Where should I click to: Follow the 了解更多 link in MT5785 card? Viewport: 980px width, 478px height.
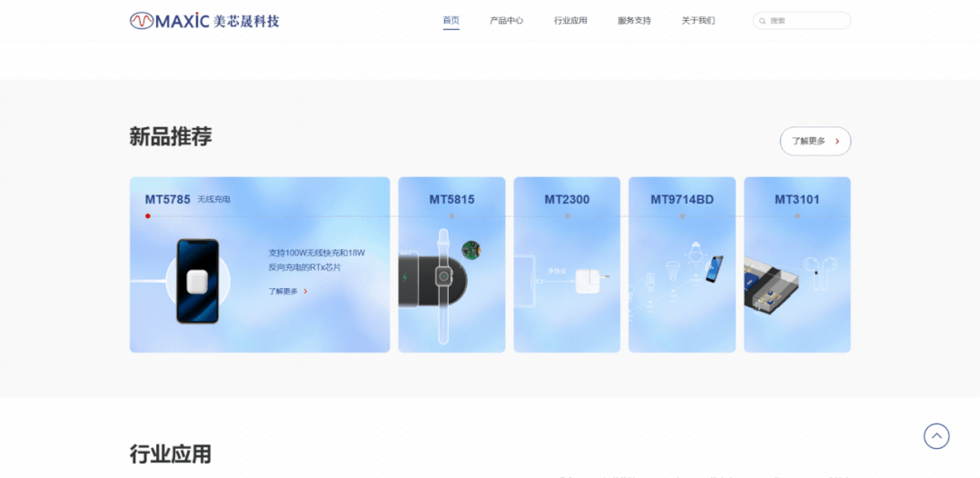pyautogui.click(x=287, y=292)
